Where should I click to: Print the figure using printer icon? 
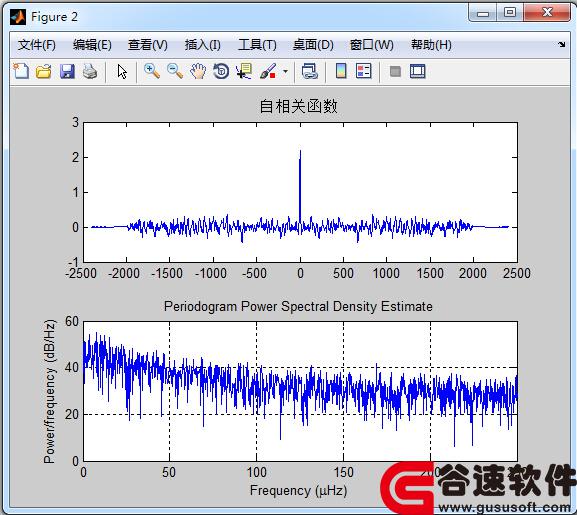90,71
